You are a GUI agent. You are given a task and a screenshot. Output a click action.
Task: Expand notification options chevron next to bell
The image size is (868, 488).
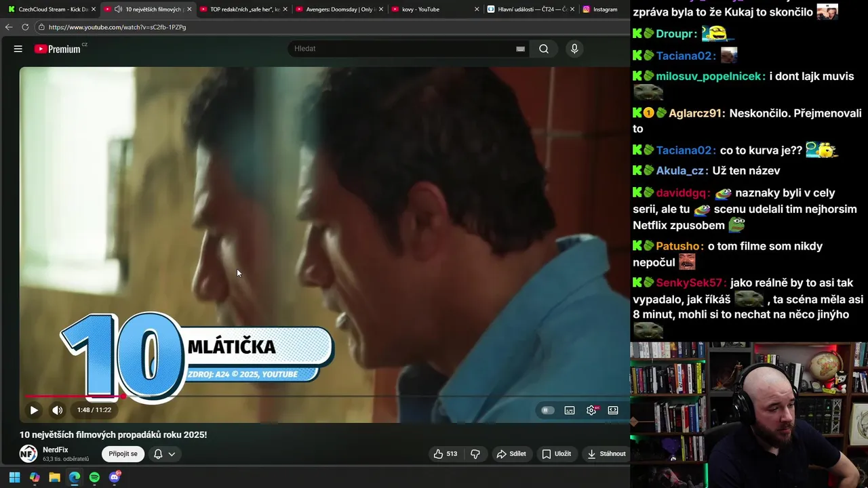pyautogui.click(x=172, y=454)
